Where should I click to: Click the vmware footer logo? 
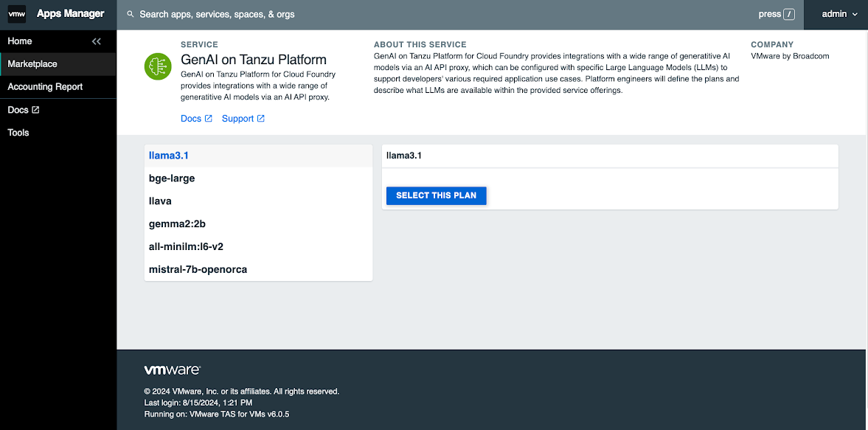172,370
